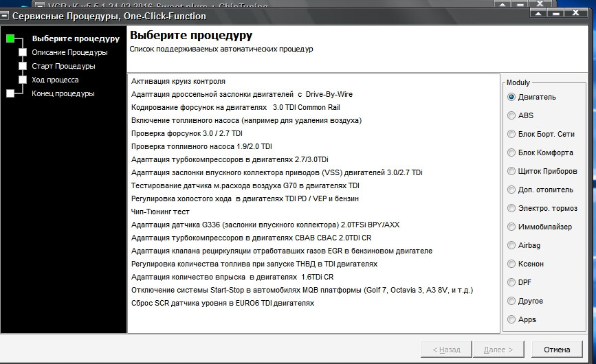
Task: Choose the DPF module radio button
Action: (x=511, y=282)
